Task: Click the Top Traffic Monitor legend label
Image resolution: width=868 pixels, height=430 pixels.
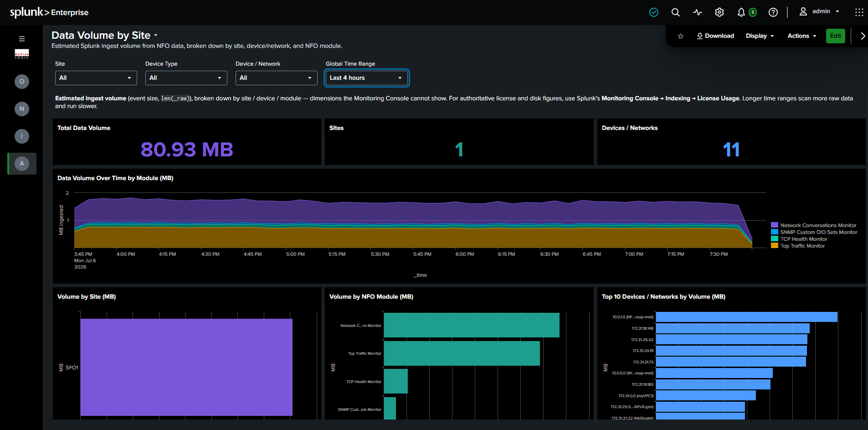Action: pyautogui.click(x=802, y=246)
